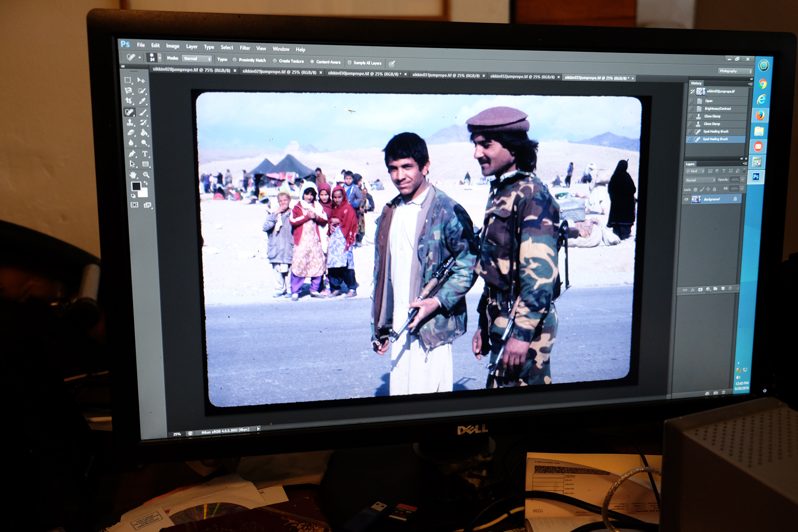Select the Crop tool
This screenshot has width=798, height=532.
point(129,100)
